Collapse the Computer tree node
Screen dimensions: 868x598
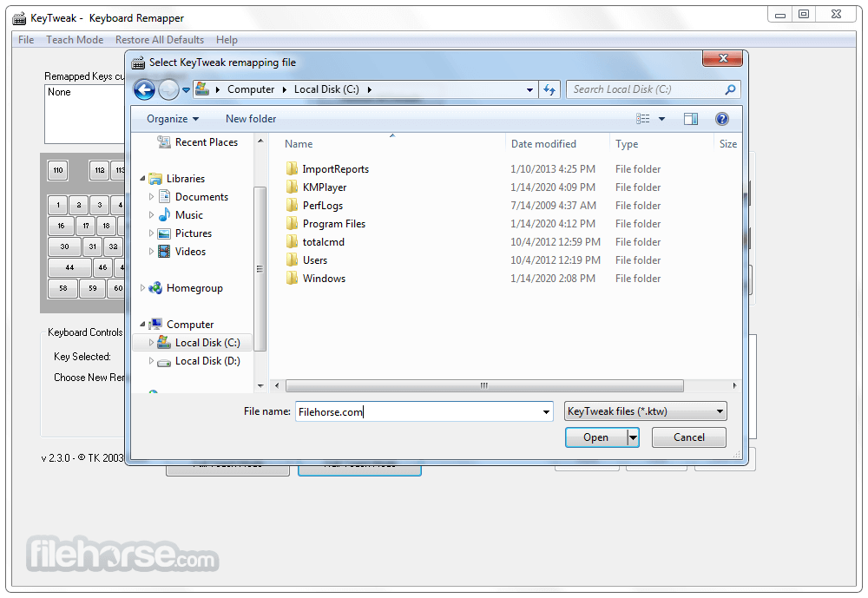point(142,325)
